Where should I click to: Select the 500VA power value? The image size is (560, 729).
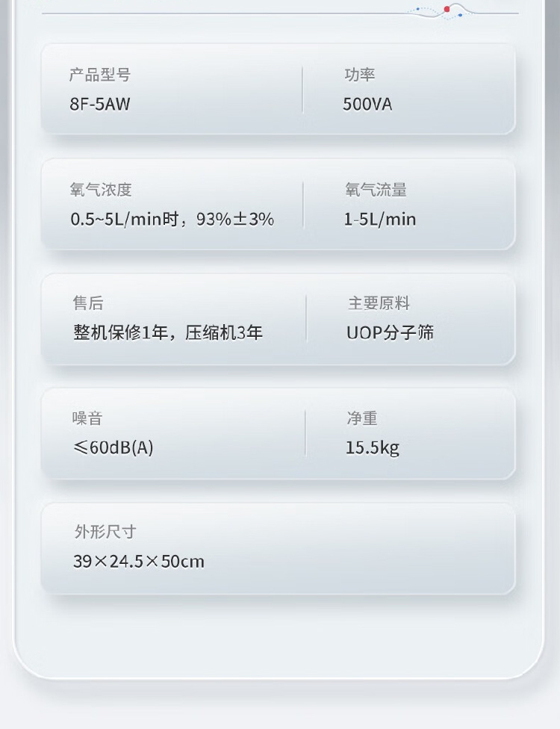367,104
